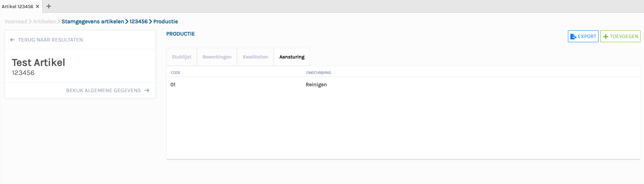This screenshot has width=644, height=184.
Task: Click the Productie breadcrumb
Action: tap(166, 21)
